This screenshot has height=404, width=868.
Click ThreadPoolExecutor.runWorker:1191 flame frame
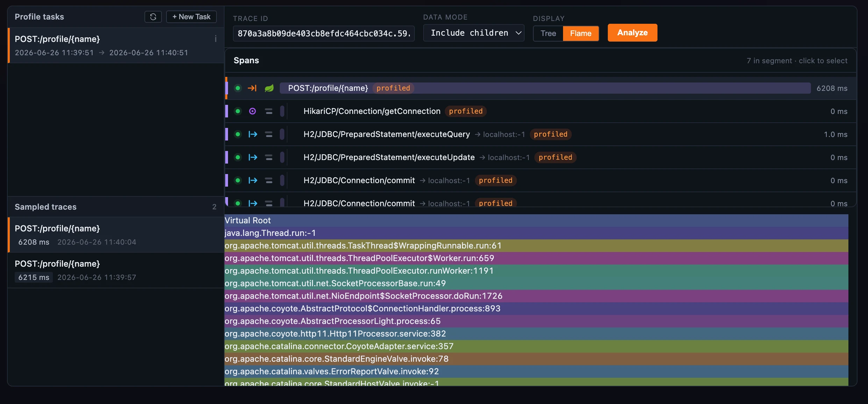(x=536, y=271)
